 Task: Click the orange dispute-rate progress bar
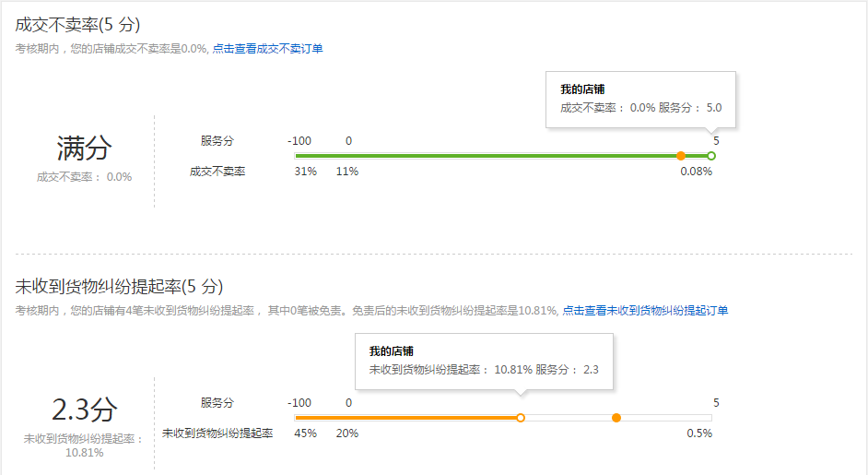point(405,418)
